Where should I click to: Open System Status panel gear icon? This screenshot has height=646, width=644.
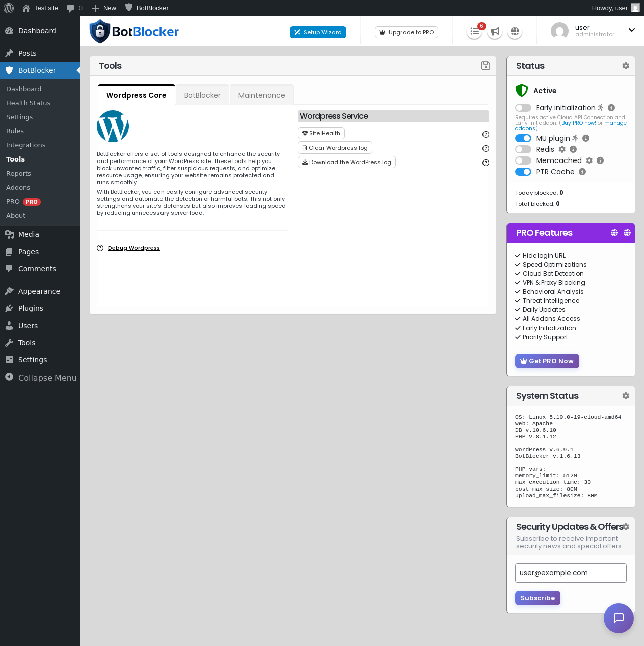[626, 396]
